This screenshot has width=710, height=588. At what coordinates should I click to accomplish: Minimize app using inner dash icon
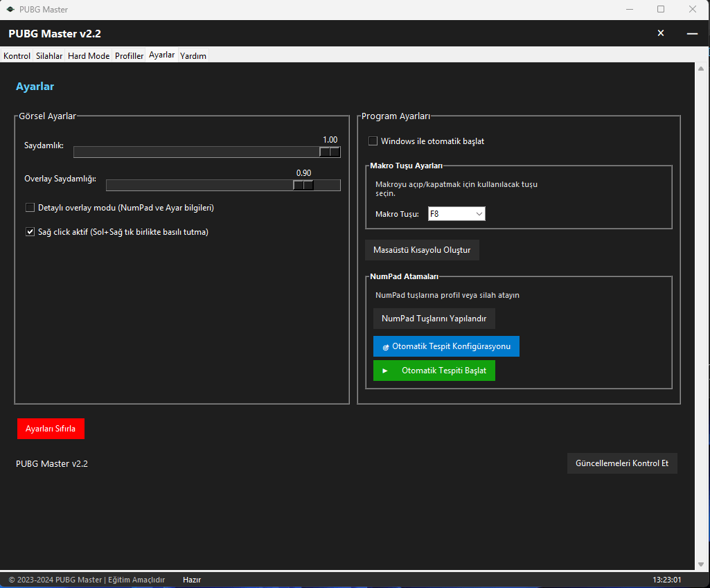(692, 33)
